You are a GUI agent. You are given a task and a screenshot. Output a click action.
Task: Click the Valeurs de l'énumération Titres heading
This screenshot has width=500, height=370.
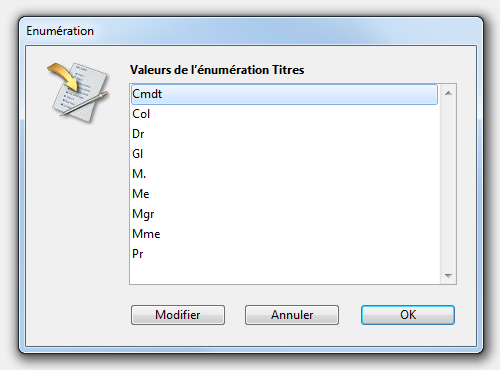(x=217, y=70)
